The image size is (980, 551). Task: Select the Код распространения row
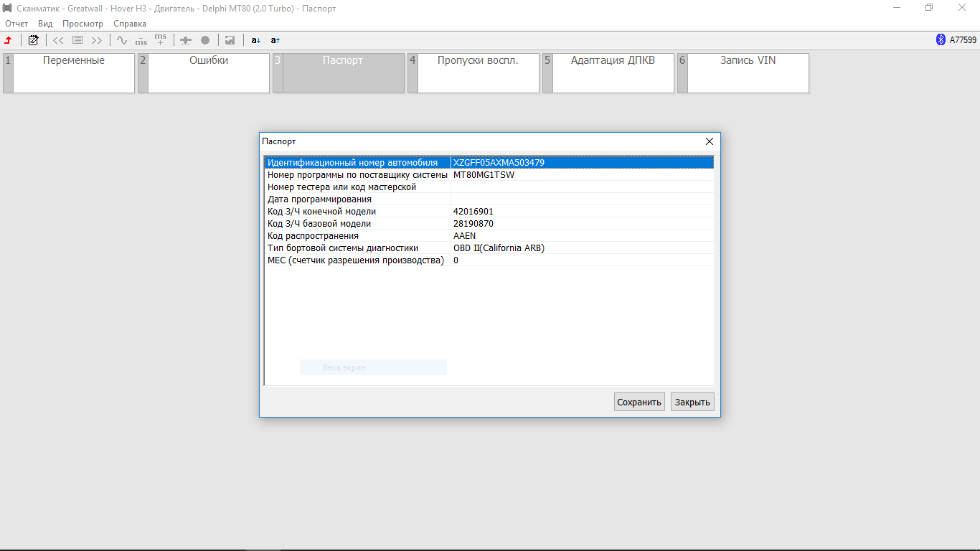pos(359,236)
